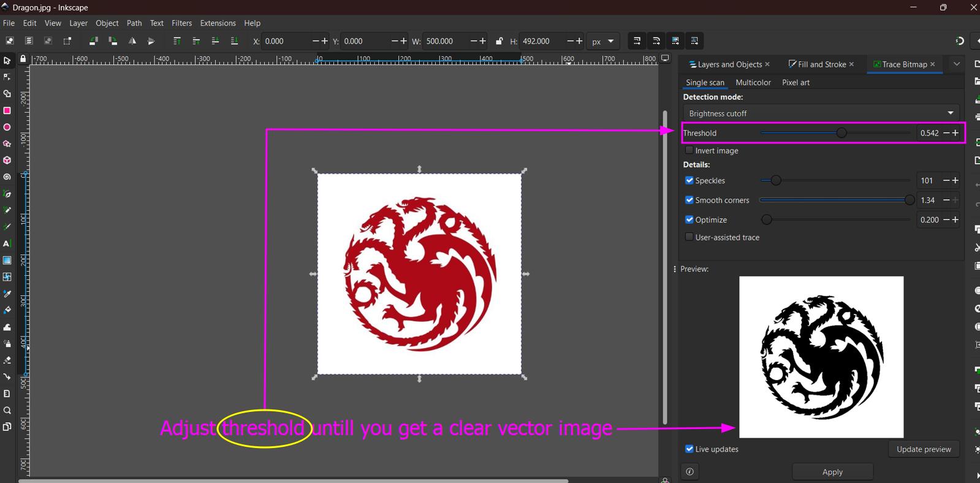Select the Star and polygon tool
The width and height of the screenshot is (980, 483).
tap(7, 143)
